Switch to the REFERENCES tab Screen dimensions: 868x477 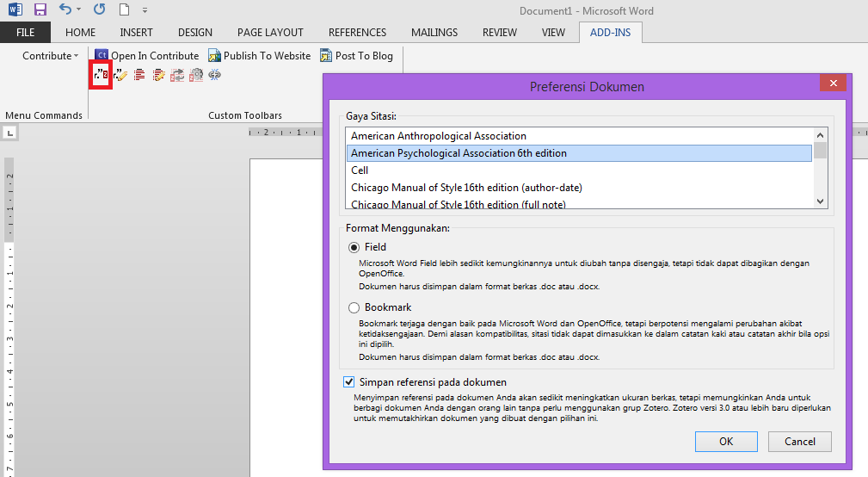[x=357, y=32]
